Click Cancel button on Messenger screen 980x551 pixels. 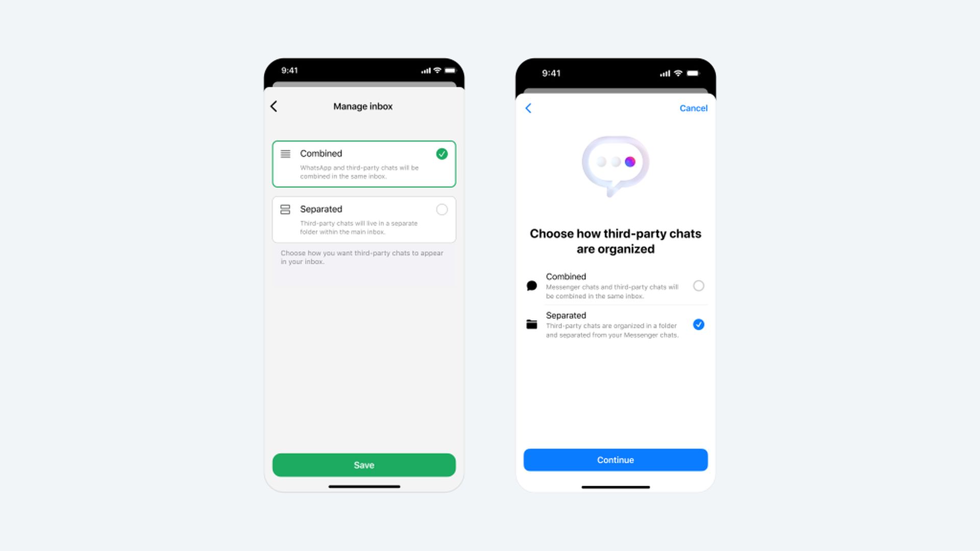tap(693, 108)
